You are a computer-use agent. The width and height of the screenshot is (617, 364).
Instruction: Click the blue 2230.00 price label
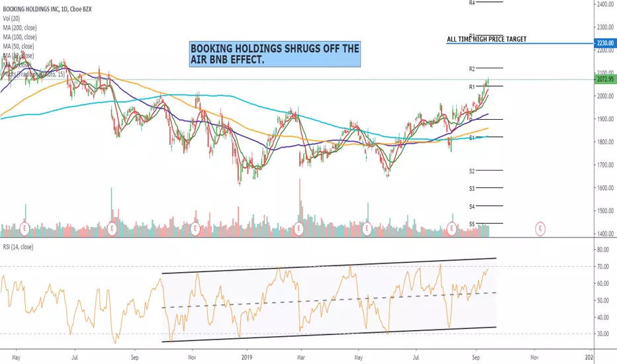point(605,43)
